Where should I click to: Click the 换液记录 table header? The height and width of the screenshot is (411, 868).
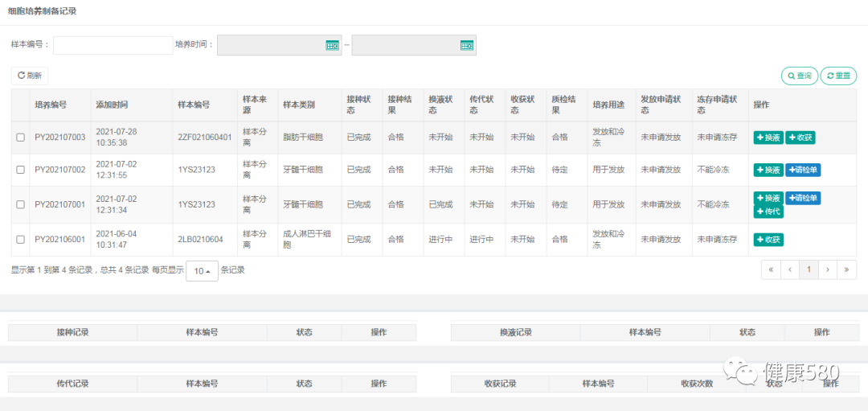(515, 332)
